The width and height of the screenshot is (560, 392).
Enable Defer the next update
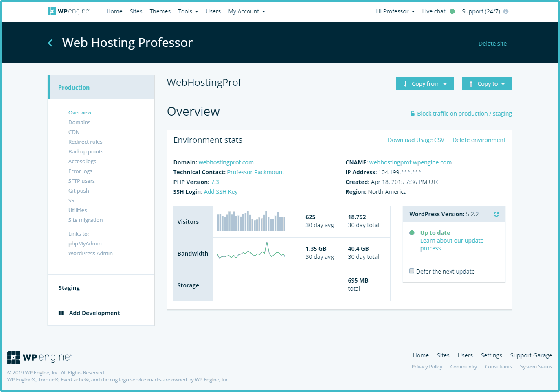point(412,270)
